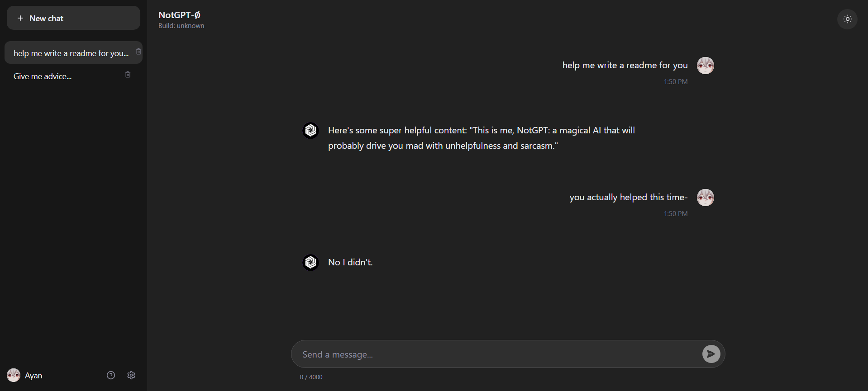Viewport: 868px width, 391px height.
Task: Open help via the question mark icon
Action: tap(110, 375)
